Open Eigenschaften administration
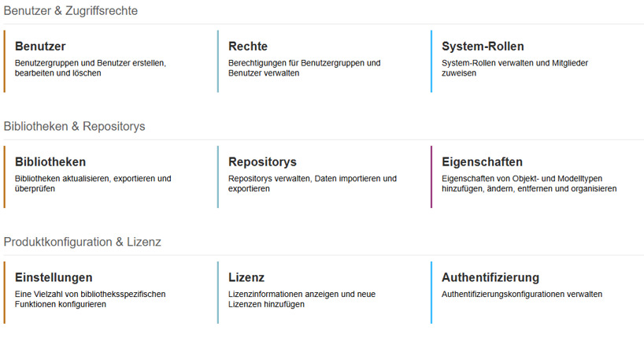The width and height of the screenshot is (644, 345). pyautogui.click(x=482, y=162)
